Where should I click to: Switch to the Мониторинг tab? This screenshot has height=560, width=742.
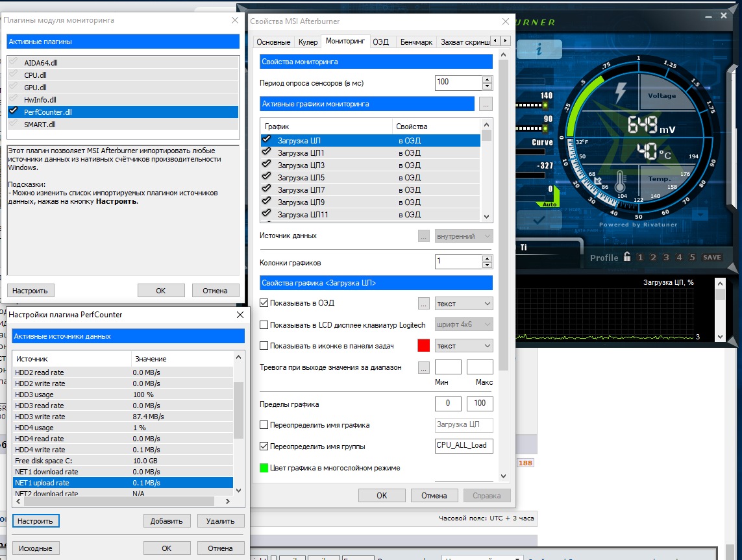pos(345,41)
